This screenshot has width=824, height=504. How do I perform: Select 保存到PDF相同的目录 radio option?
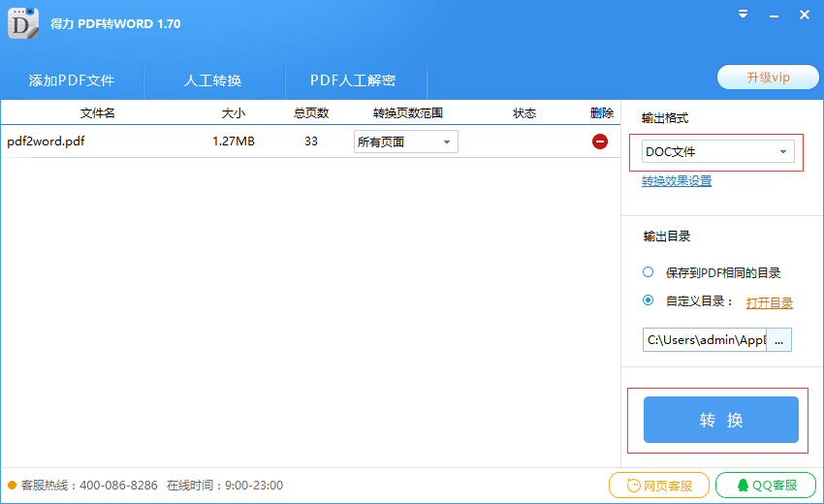tap(648, 272)
